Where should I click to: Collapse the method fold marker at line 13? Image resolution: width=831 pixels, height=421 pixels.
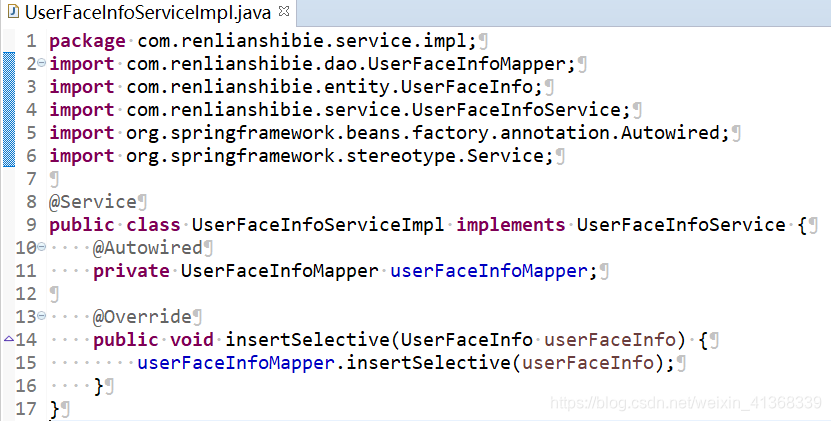[41, 315]
